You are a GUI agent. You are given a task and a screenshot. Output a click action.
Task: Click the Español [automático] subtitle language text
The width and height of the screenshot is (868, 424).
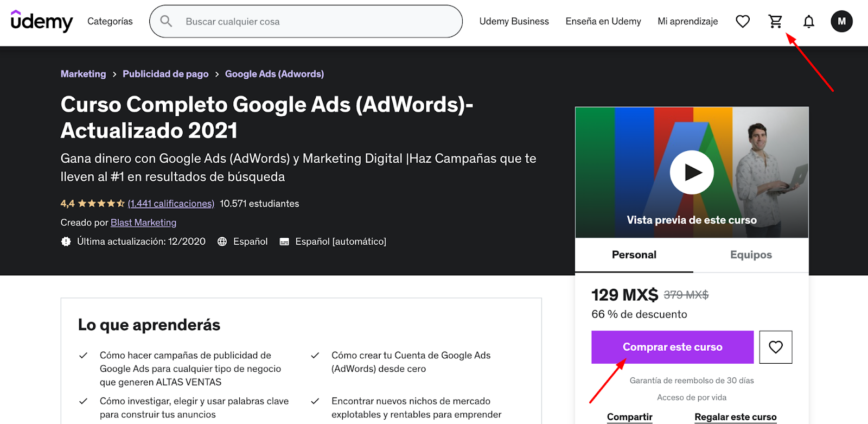click(x=341, y=242)
